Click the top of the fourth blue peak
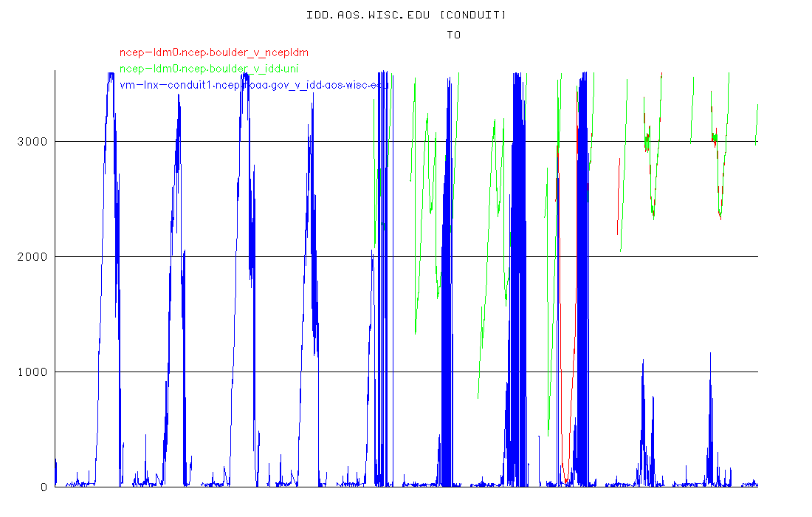 (x=313, y=95)
